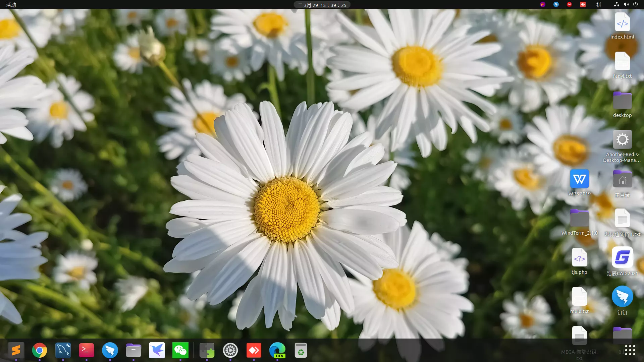
Task: Select the desktop folder icon
Action: point(622,104)
